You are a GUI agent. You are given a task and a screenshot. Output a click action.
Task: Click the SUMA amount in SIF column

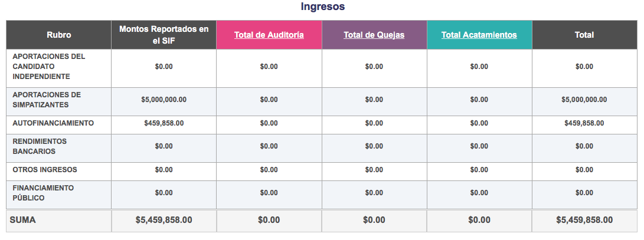164,220
